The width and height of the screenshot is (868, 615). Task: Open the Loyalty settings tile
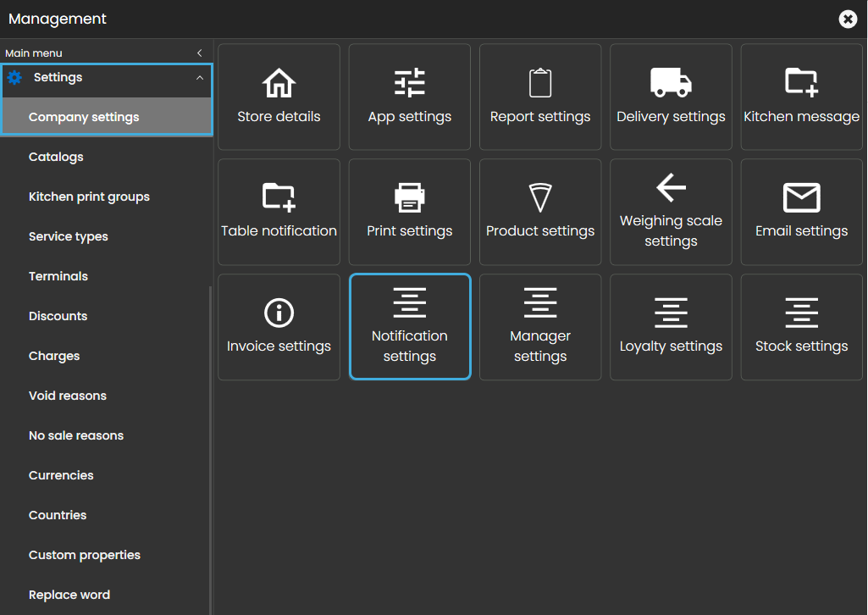tap(671, 327)
